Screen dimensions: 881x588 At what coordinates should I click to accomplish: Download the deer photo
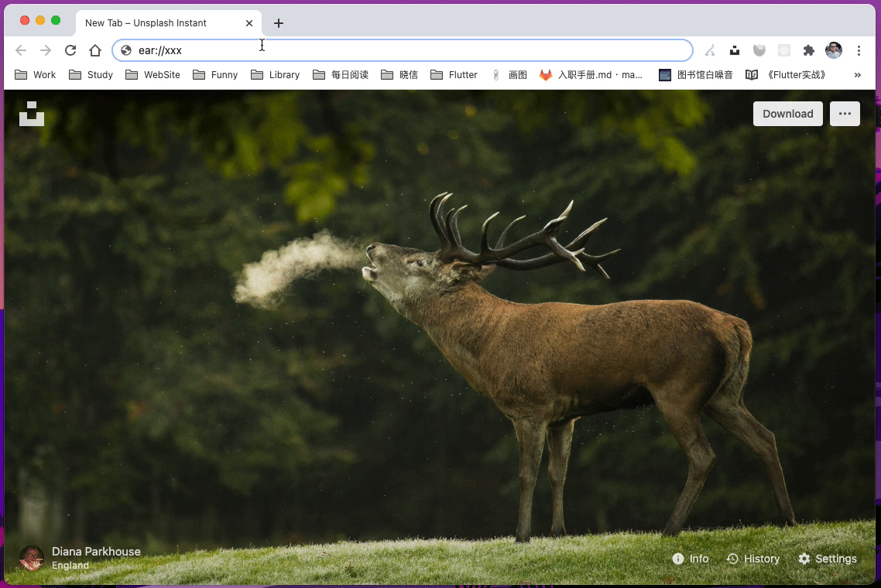coord(788,114)
